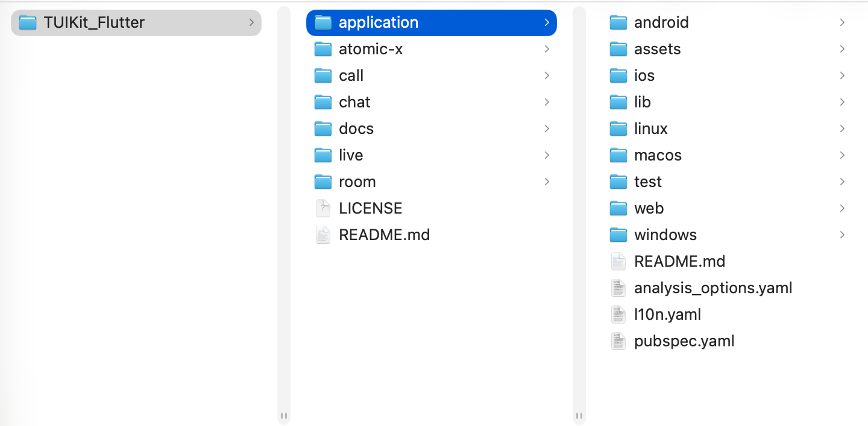Screen dimensions: 868x426
Task: Click the lib folder icon
Action: click(618, 103)
